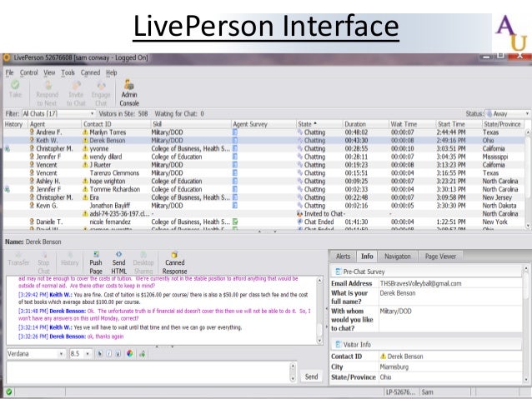
Task: Click the Pre-Chat Survey section icon
Action: click(338, 272)
